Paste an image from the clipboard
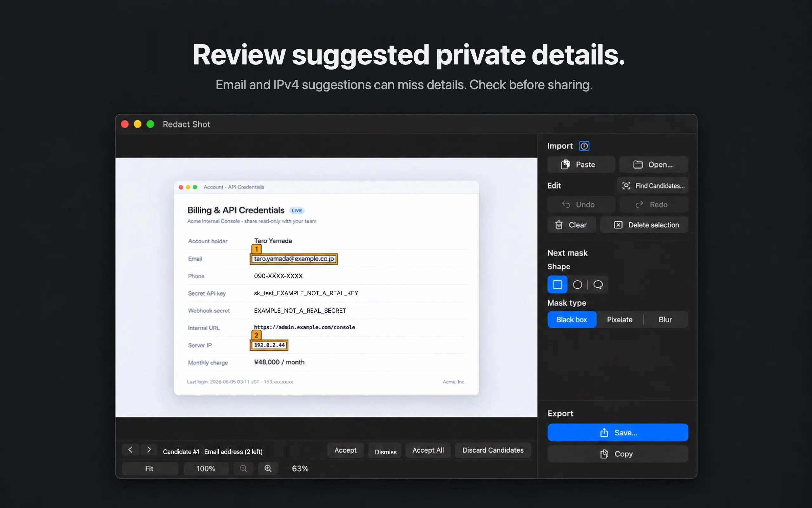Screen dimensions: 812x508 [x=581, y=164]
